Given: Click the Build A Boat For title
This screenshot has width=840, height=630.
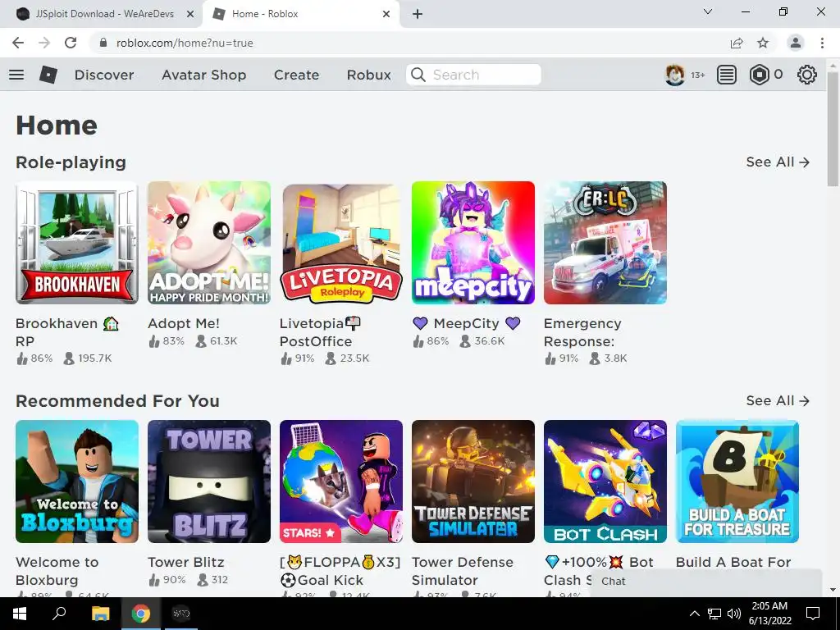Looking at the screenshot, I should coord(733,562).
